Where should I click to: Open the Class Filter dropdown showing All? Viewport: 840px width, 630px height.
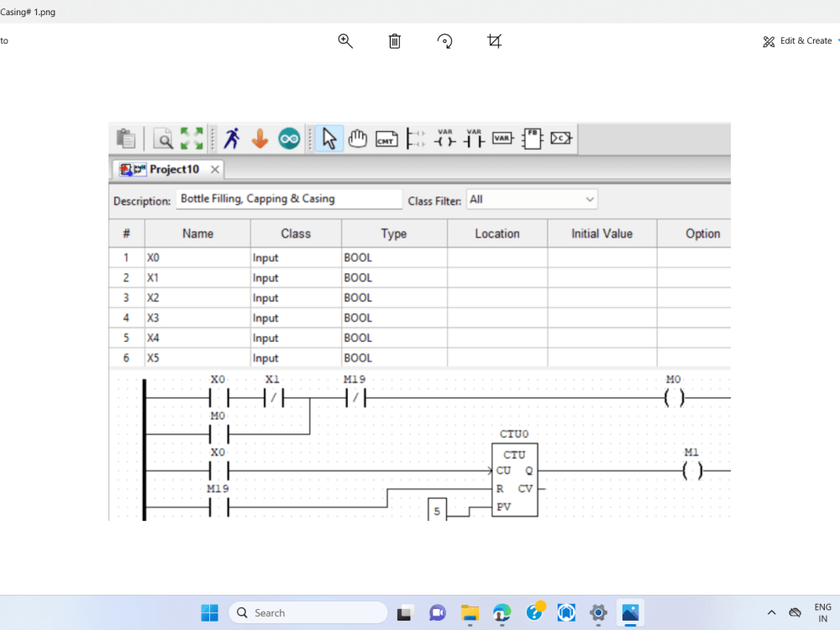point(532,199)
